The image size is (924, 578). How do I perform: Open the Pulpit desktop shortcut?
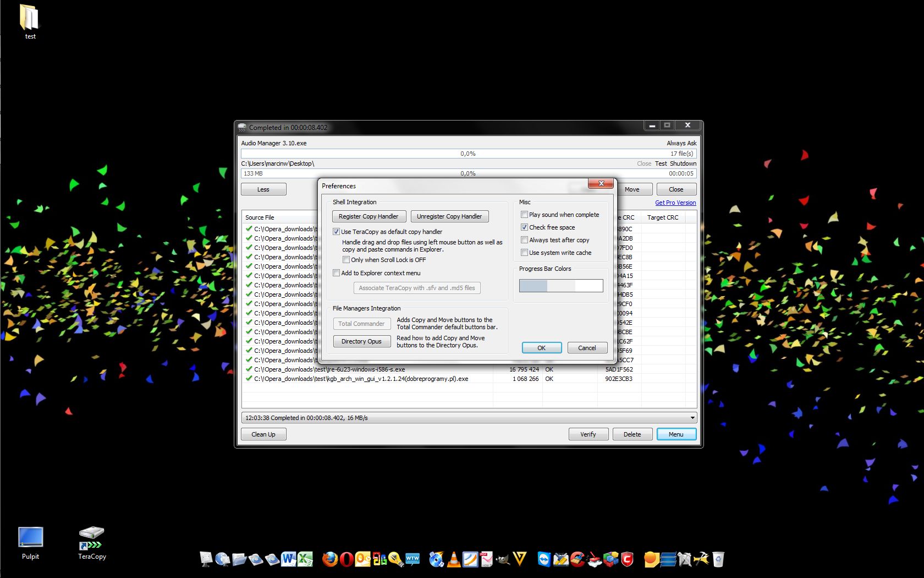click(30, 543)
